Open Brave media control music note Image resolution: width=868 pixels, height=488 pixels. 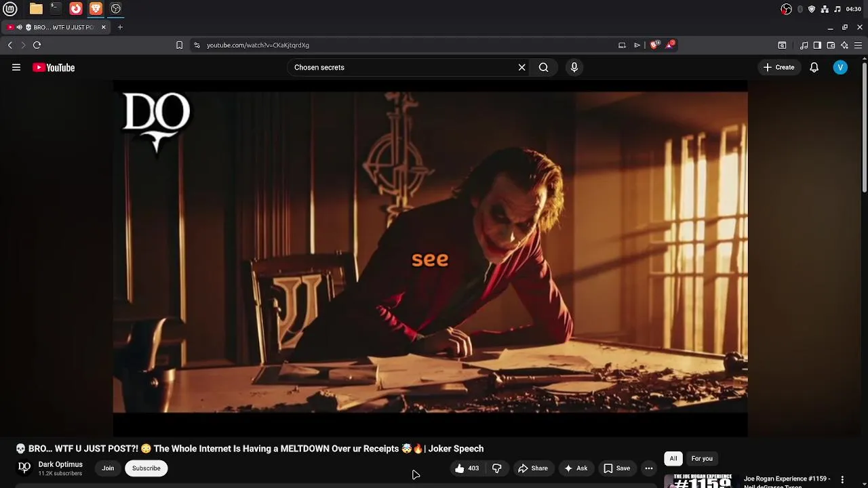click(x=804, y=45)
